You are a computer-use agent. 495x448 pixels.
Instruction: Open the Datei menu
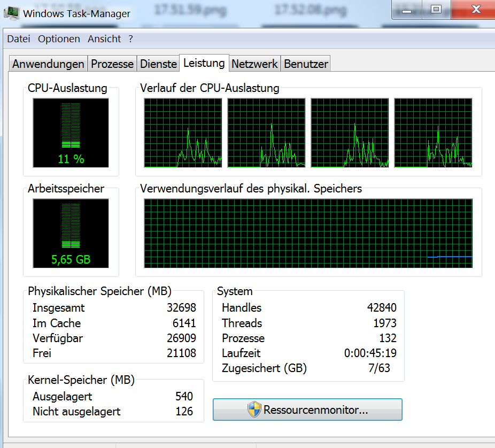pos(19,39)
